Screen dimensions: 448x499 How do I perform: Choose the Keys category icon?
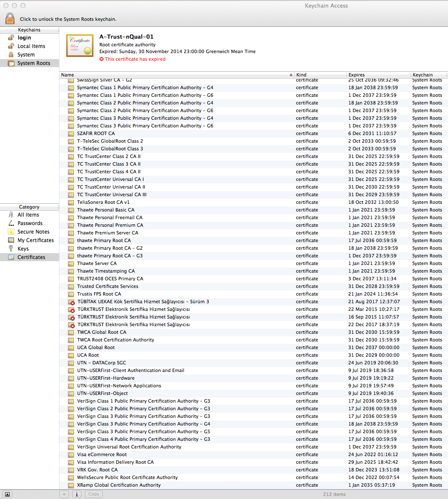click(11, 248)
